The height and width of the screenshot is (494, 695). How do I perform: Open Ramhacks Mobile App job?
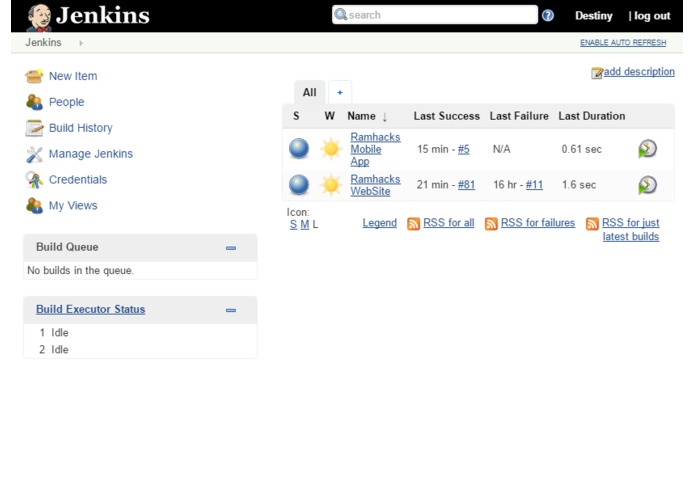[x=375, y=149]
